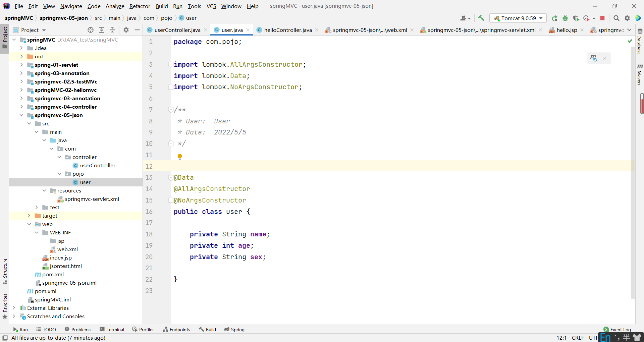The image size is (644, 342).
Task: Open the TODO tool window
Action: 46,330
